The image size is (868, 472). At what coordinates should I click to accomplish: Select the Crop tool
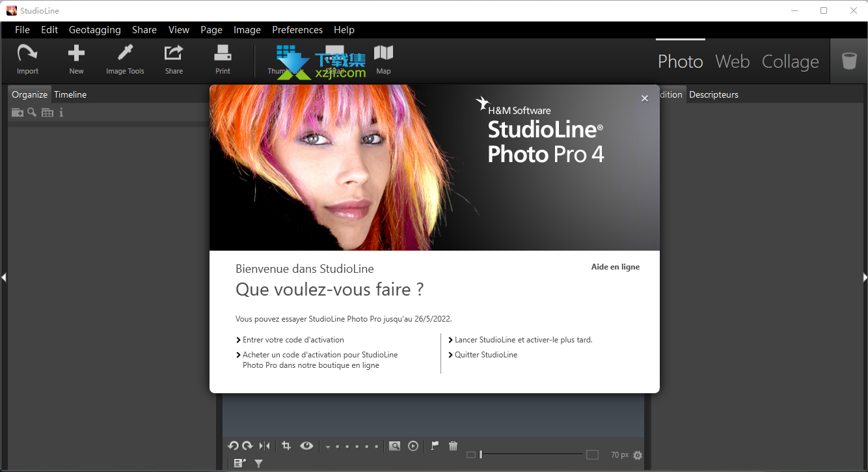coord(286,446)
